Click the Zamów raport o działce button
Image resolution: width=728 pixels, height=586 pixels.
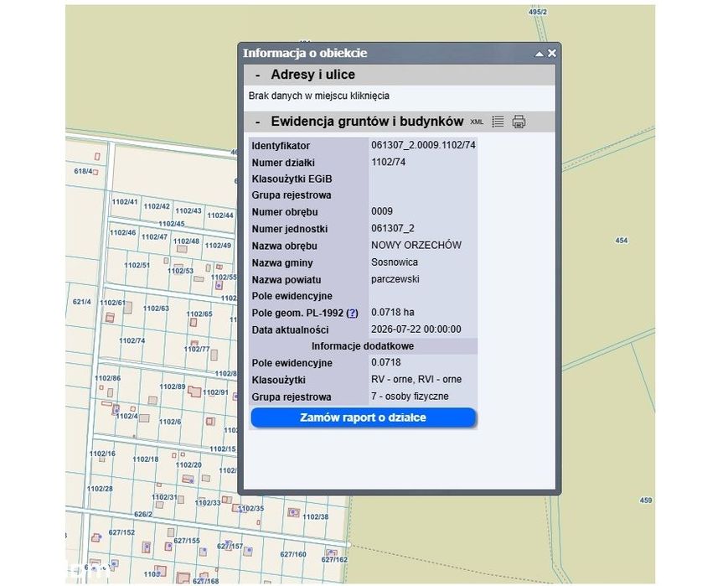click(363, 417)
